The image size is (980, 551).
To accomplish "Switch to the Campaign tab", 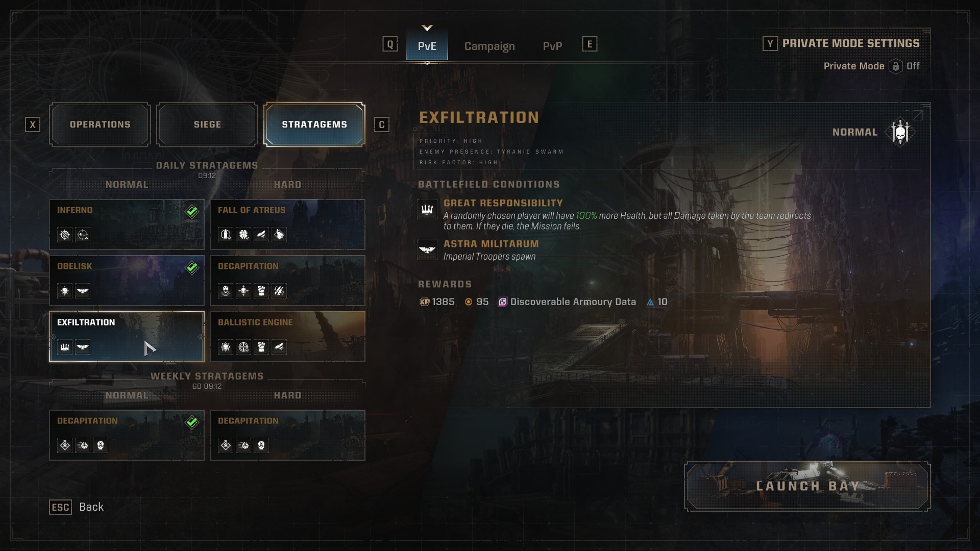I will (489, 46).
